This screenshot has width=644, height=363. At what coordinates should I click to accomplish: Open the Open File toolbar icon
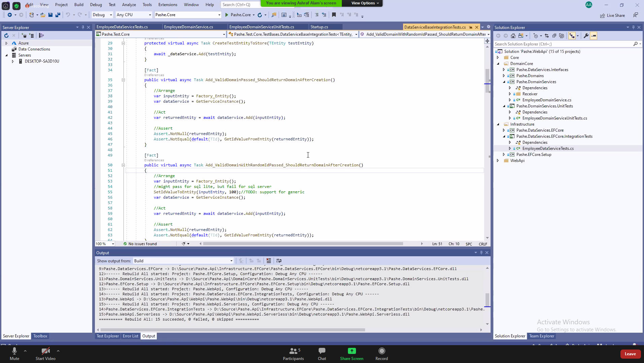(43, 15)
